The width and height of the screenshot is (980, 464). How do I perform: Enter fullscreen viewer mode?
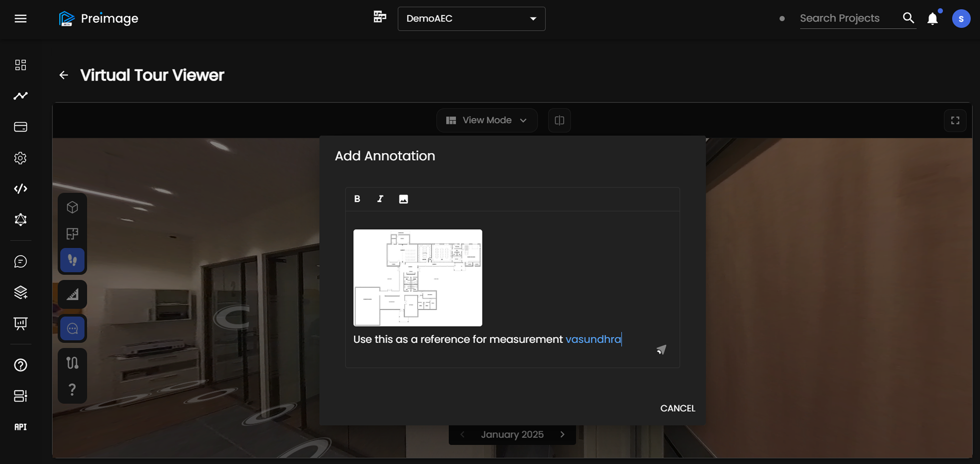tap(955, 120)
